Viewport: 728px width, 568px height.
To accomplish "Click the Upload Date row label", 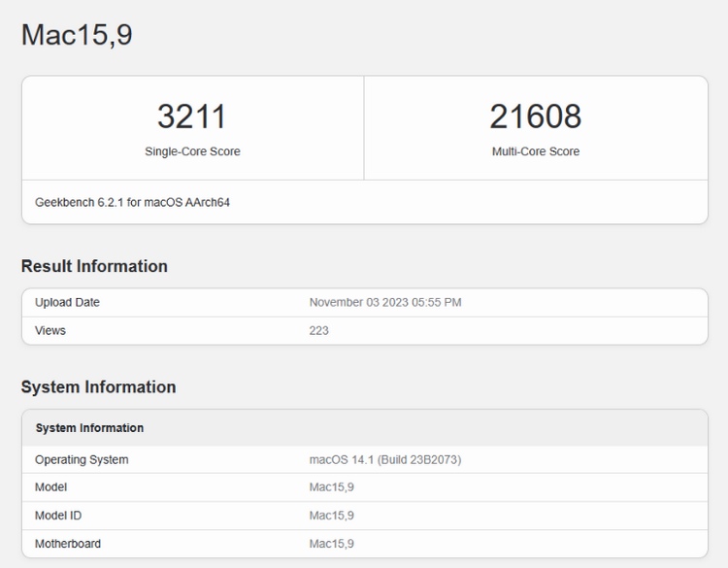I will 67,303.
